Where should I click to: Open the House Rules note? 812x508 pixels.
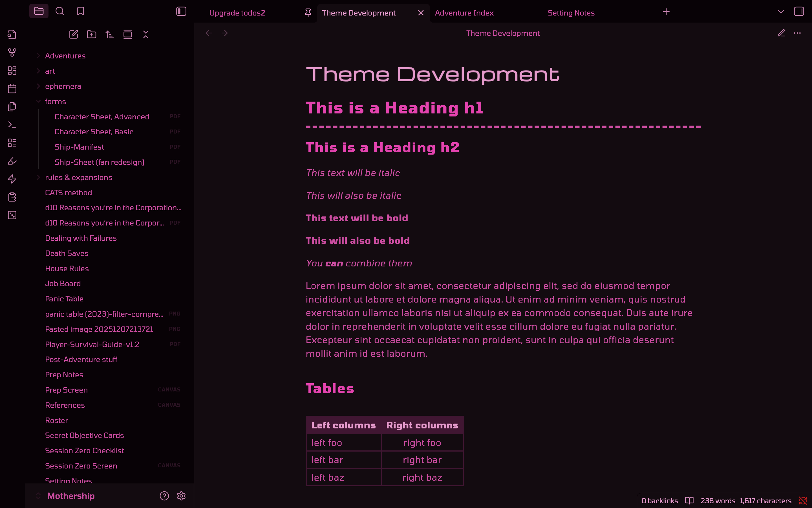(x=67, y=268)
